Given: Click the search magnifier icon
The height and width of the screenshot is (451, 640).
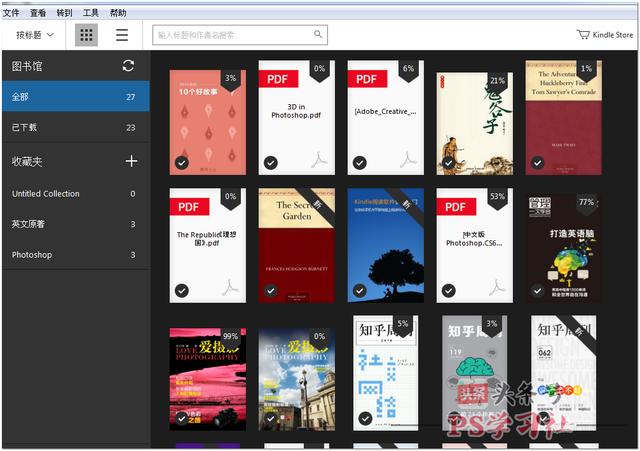Looking at the screenshot, I should coord(318,35).
